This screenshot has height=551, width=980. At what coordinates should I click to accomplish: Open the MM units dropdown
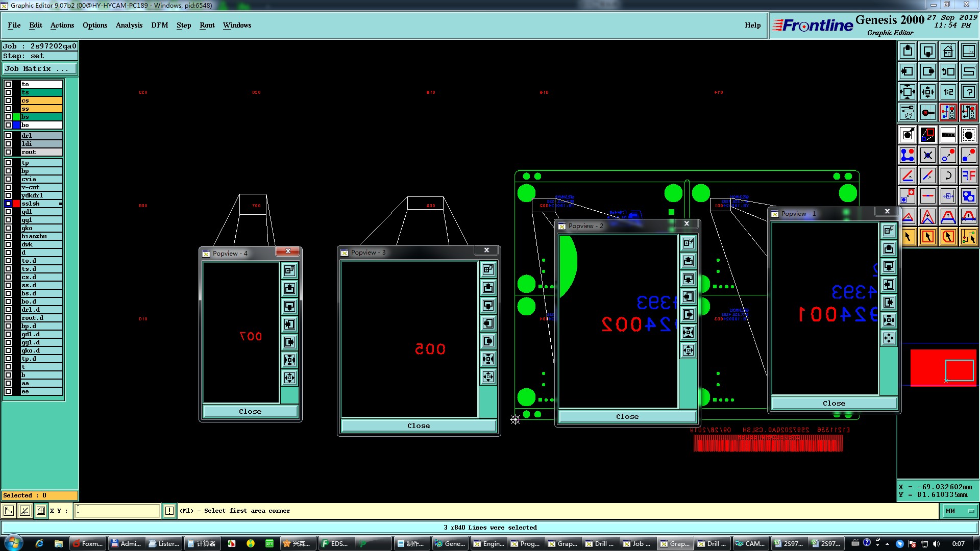(x=959, y=511)
